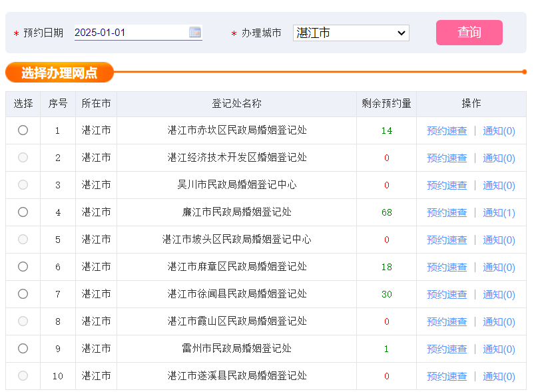The image size is (536, 392).
Task: Click 通知(0) for 湛江市遂溪县 registry
Action: pyautogui.click(x=499, y=377)
